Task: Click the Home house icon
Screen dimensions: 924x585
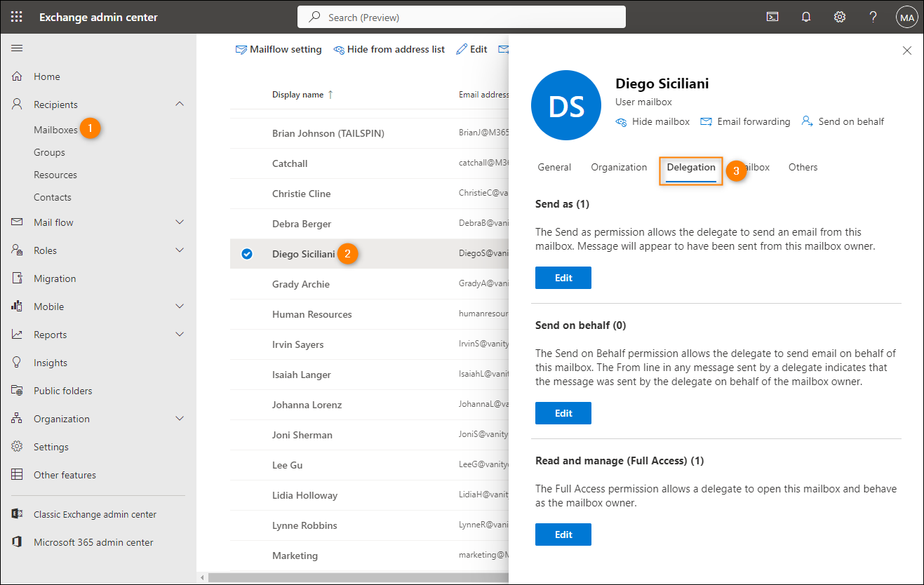Action: 18,76
